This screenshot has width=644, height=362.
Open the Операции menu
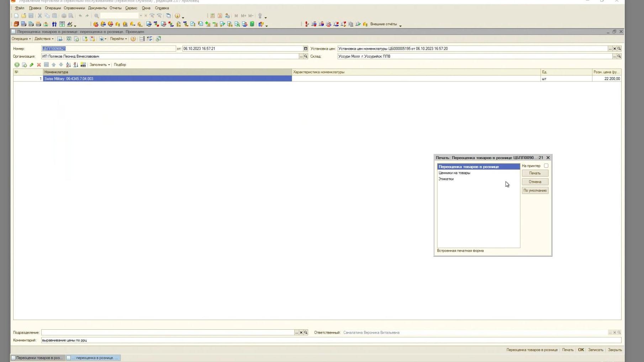[x=53, y=8]
